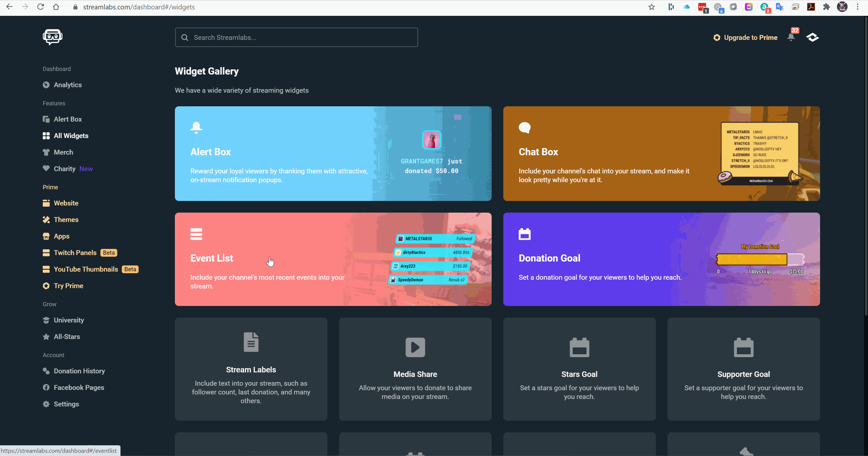Click the chat preview thumbnail on Chat Box
The width and height of the screenshot is (868, 456).
[x=760, y=154]
